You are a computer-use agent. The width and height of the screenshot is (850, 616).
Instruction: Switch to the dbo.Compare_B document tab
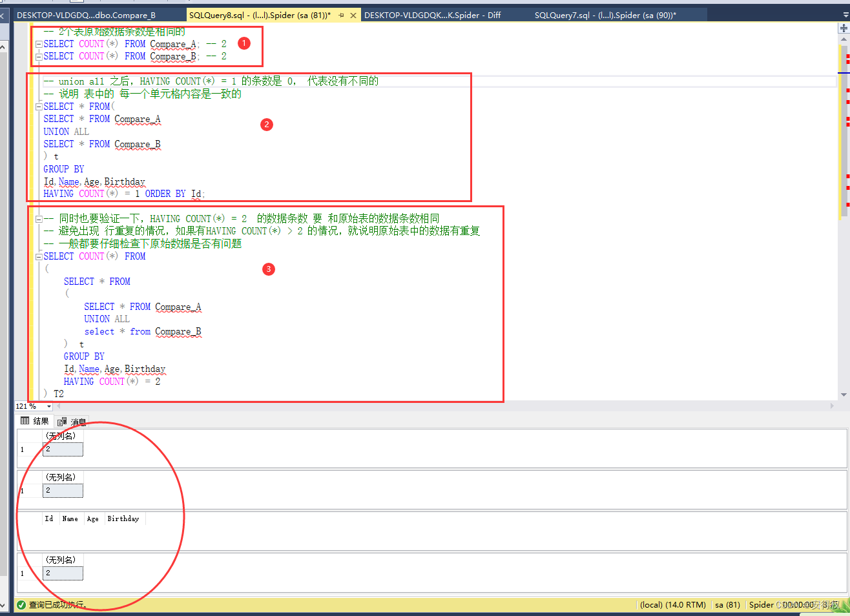coord(86,15)
